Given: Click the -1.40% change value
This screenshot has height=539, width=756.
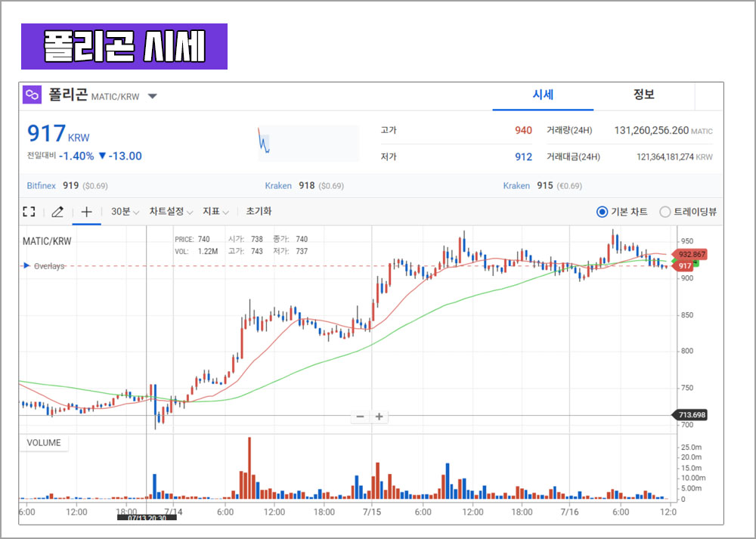Looking at the screenshot, I should (x=76, y=156).
